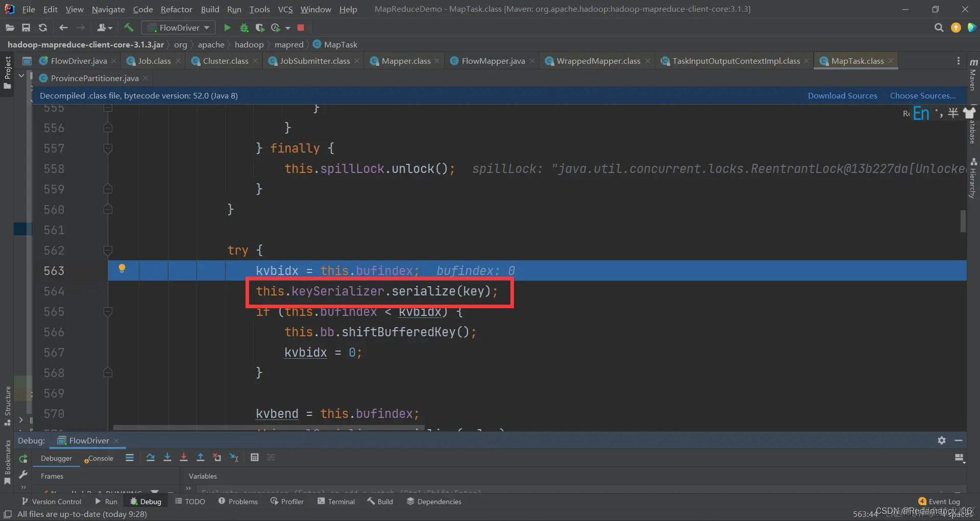Run FlowDriver with the green play icon
The height and width of the screenshot is (521, 980).
pyautogui.click(x=227, y=28)
